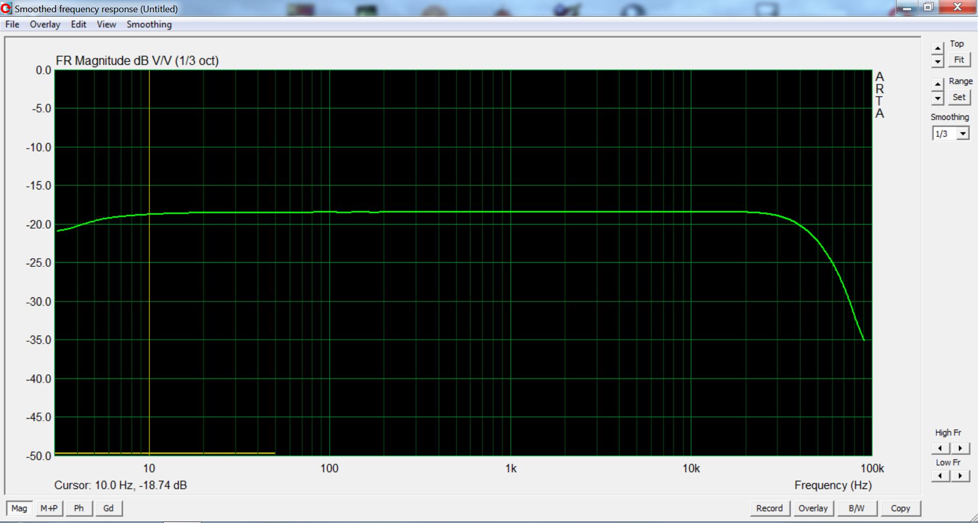
Task: Click the Top up arrow
Action: (x=938, y=48)
